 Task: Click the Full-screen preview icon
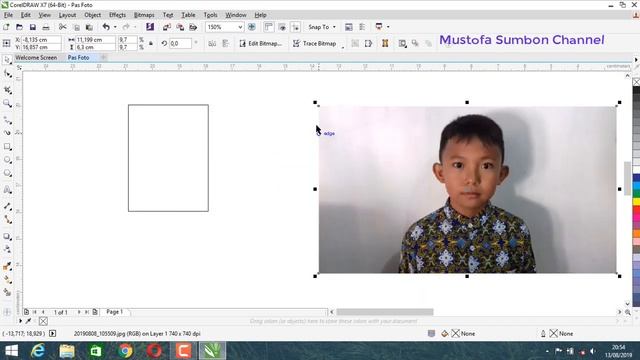(252, 27)
